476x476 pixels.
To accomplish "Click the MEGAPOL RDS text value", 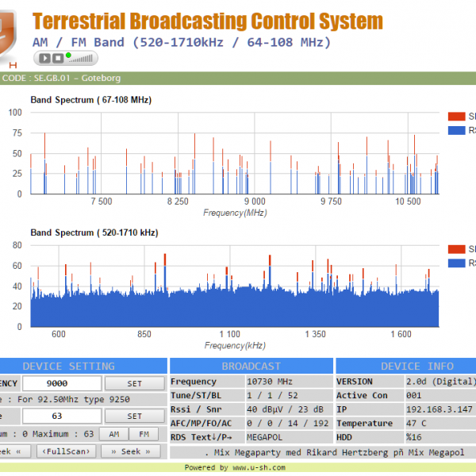I will [264, 437].
